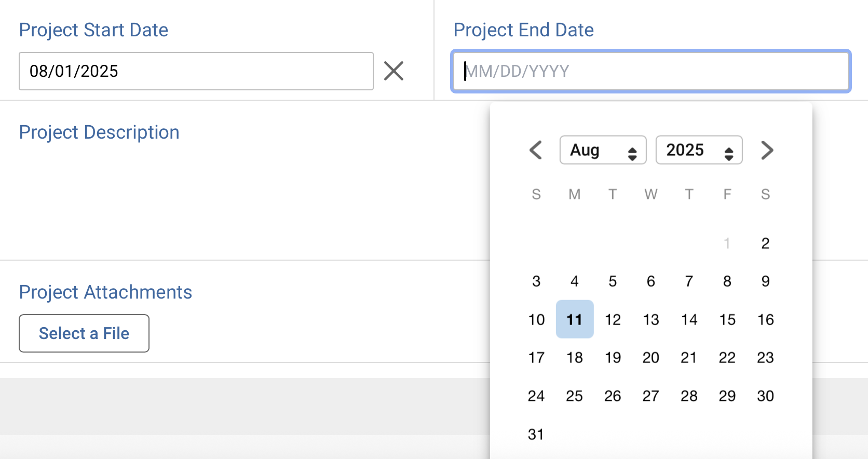Screen dimensions: 868x459
Task: Click the year stepper arrows beside 2025
Action: pyautogui.click(x=728, y=150)
